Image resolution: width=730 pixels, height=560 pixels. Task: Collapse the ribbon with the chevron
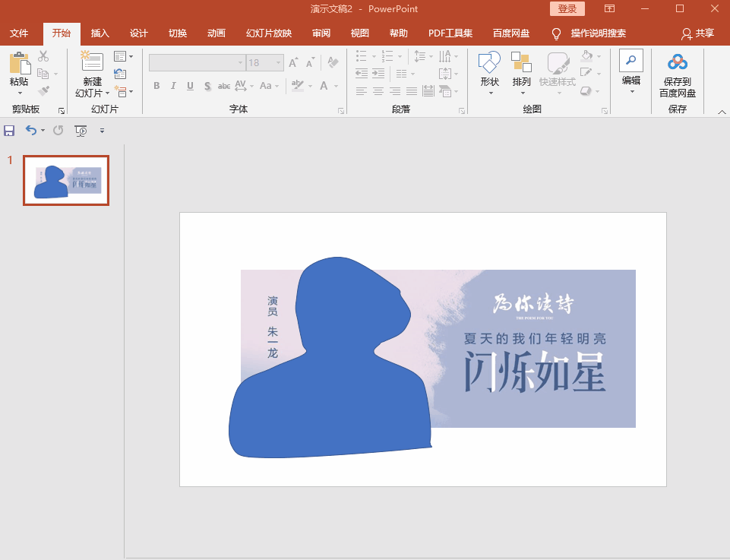[x=722, y=112]
